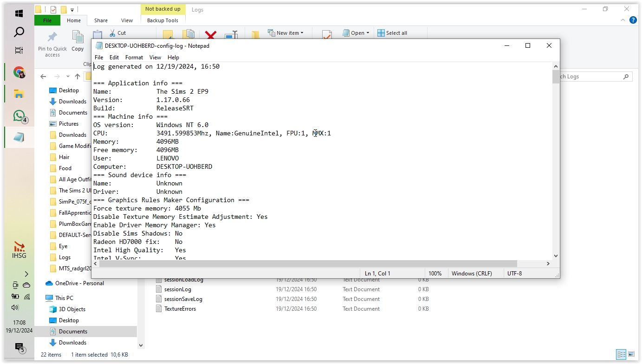
Task: Switch to large icons view in status bar
Action: pos(631,355)
